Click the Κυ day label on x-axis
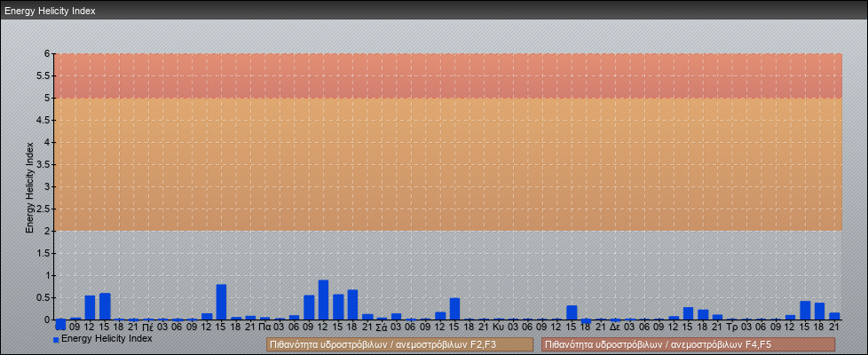 498,327
